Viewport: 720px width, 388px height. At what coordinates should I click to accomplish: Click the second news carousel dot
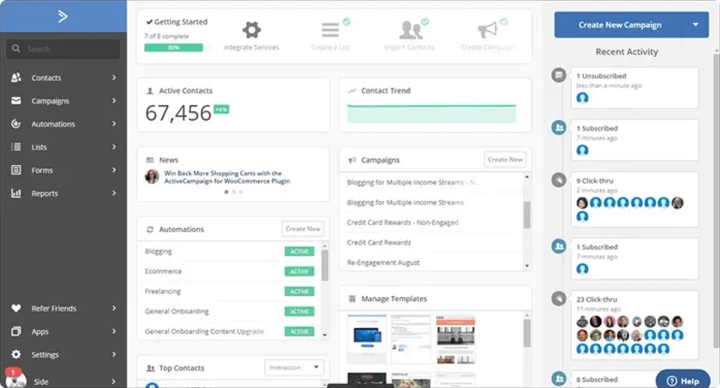point(234,192)
